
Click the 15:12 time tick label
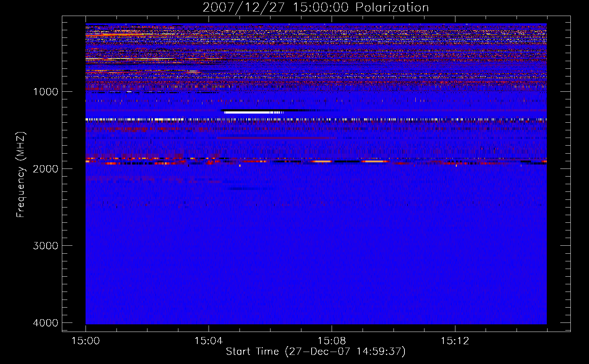click(455, 341)
